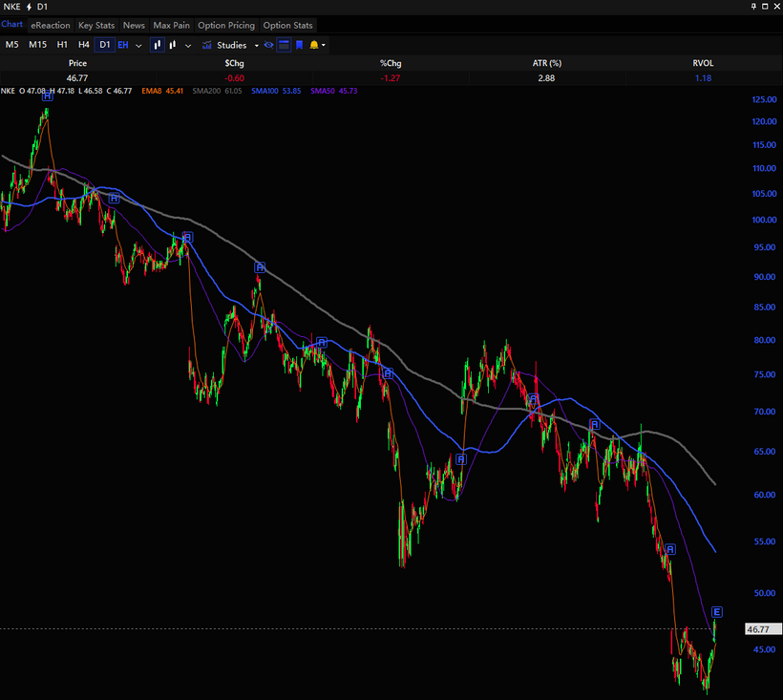Open the Option Pricing tab

[226, 26]
